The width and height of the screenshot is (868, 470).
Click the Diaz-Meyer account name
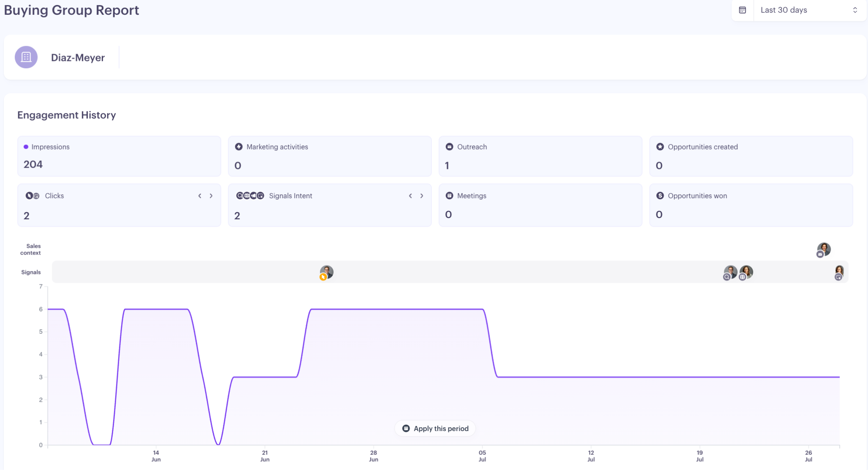pos(78,58)
